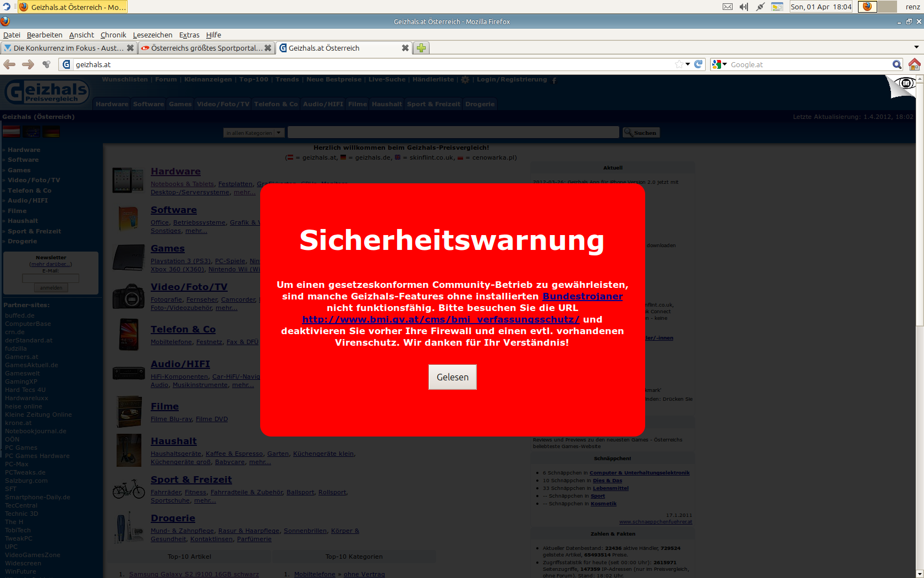924x578 pixels.
Task: Click the Facebook icon after Login/Registrierung
Action: (x=554, y=80)
